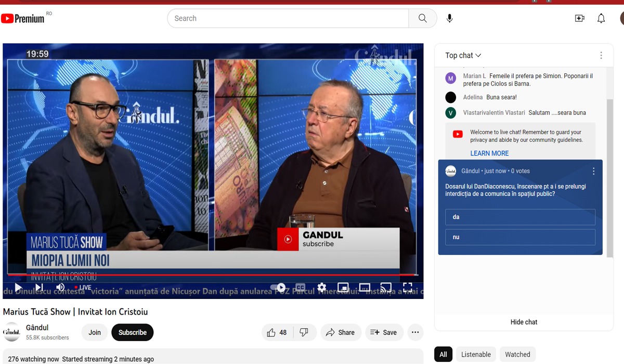Subscribe to the Gândul channel
This screenshot has height=364, width=624.
[133, 332]
